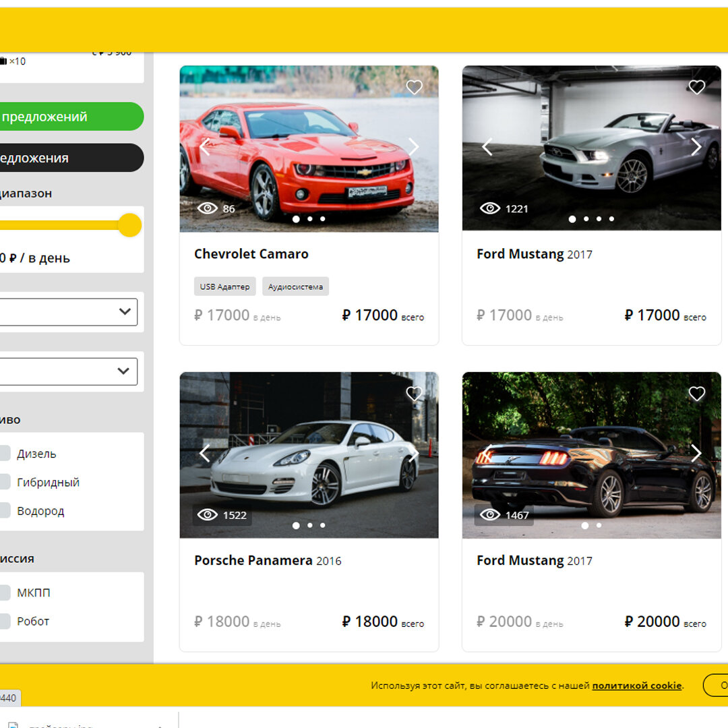Viewport: 728px width, 728px height.
Task: Open the second filter dropdown above fuel section
Action: pos(69,371)
